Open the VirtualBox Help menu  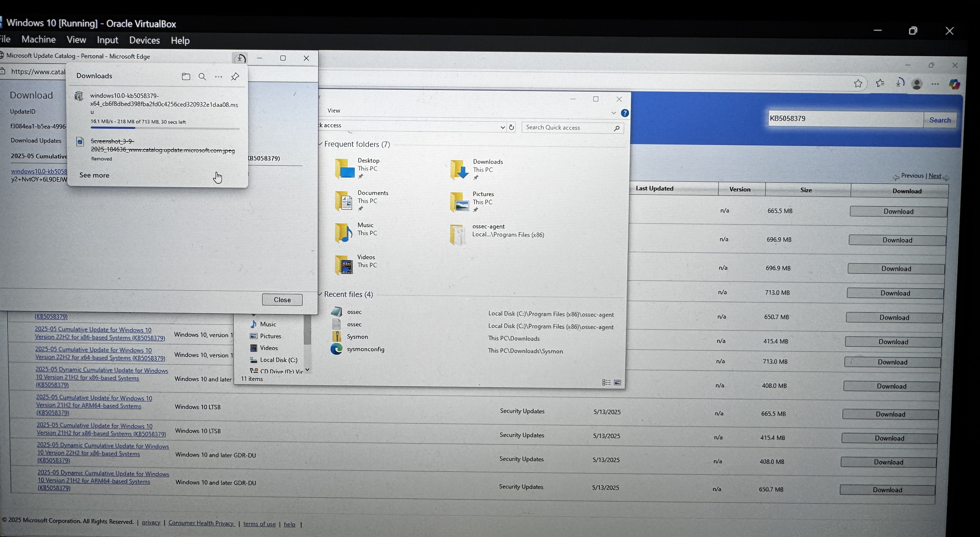point(180,40)
